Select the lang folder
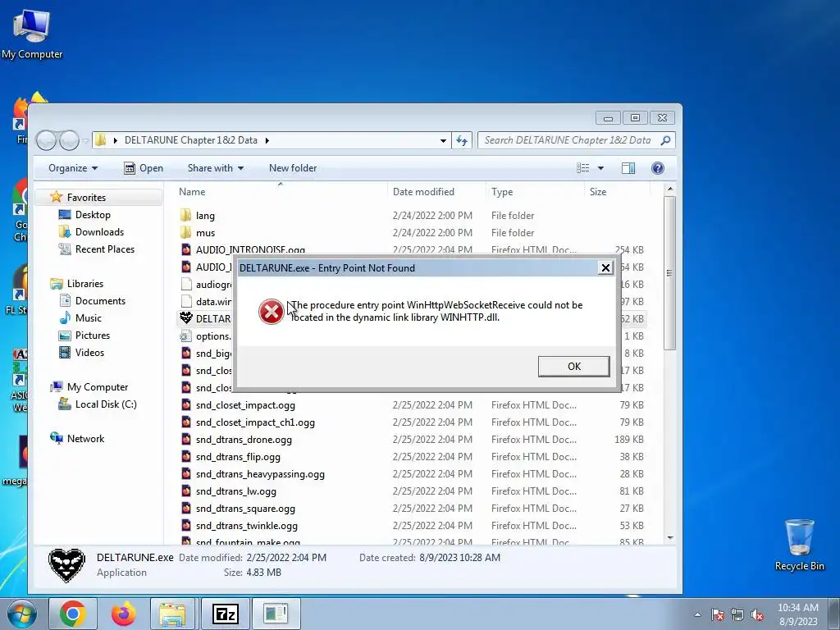The height and width of the screenshot is (630, 840). pyautogui.click(x=205, y=216)
